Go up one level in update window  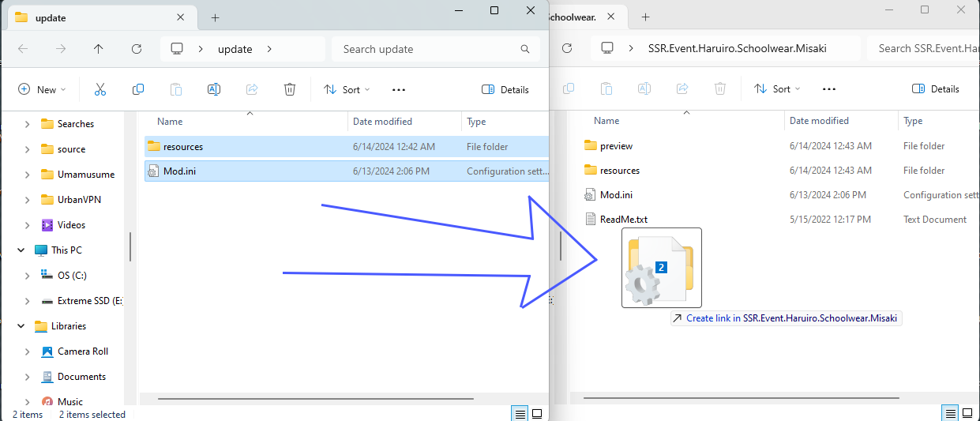pyautogui.click(x=98, y=49)
